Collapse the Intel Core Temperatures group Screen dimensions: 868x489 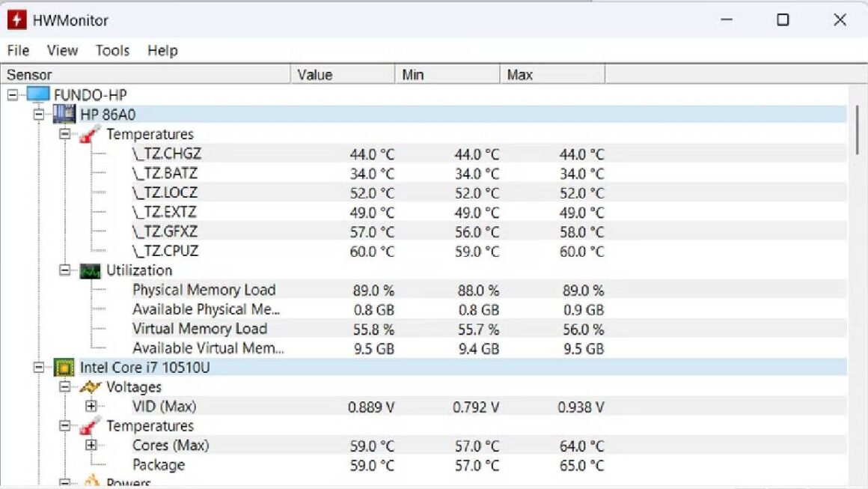point(65,426)
